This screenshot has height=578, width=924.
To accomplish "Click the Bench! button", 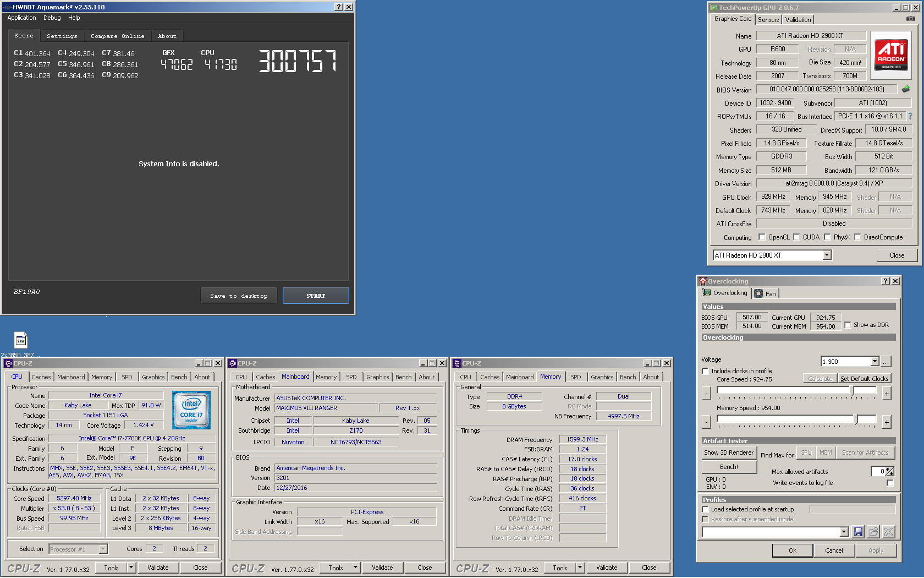I will [729, 467].
